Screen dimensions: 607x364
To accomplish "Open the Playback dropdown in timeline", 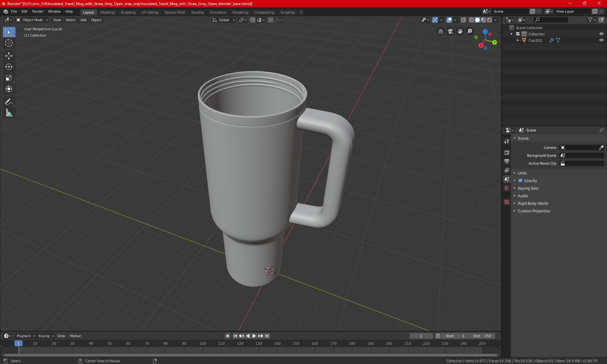I will (26, 336).
